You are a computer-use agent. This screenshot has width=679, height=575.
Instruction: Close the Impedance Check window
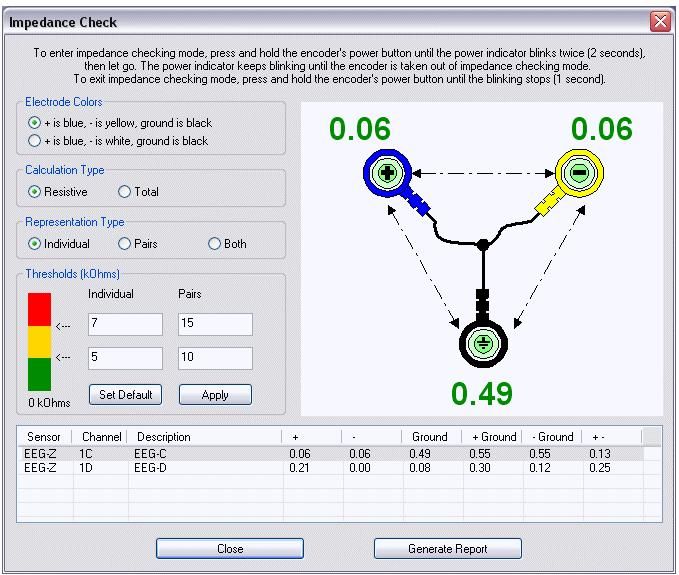click(x=660, y=21)
